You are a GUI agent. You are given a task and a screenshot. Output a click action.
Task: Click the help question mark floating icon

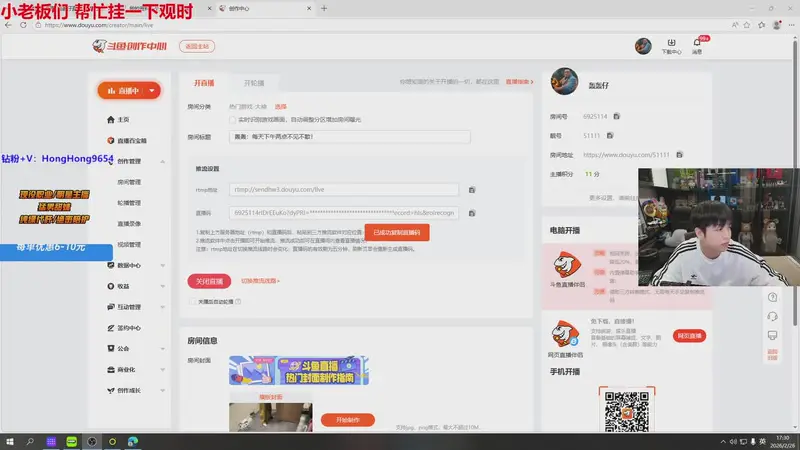click(772, 297)
